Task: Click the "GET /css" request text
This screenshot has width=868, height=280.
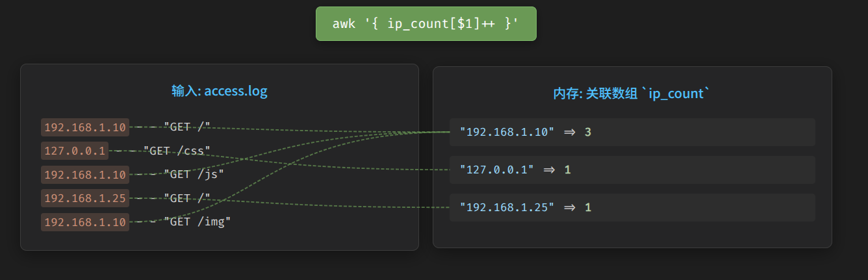Action: pyautogui.click(x=177, y=151)
